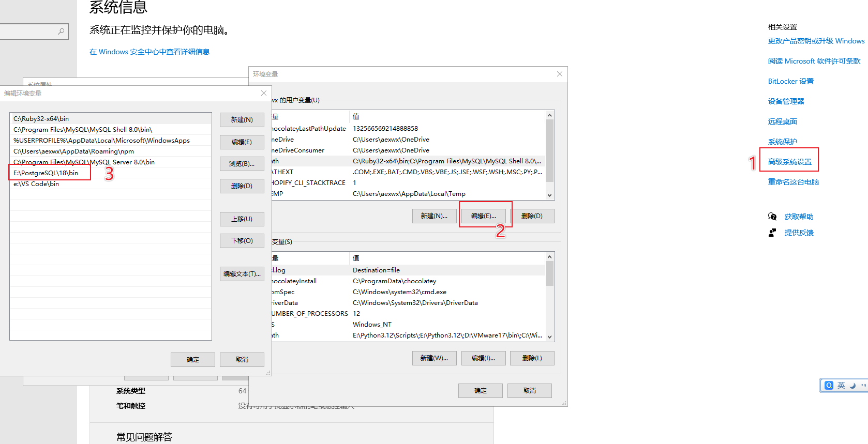Screen dimensions: 868x444
Task: Click the IME Q icon in language bar
Action: 829,386
